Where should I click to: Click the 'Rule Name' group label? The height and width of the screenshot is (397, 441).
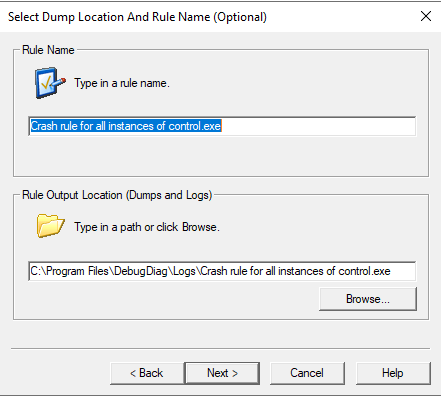pyautogui.click(x=48, y=50)
